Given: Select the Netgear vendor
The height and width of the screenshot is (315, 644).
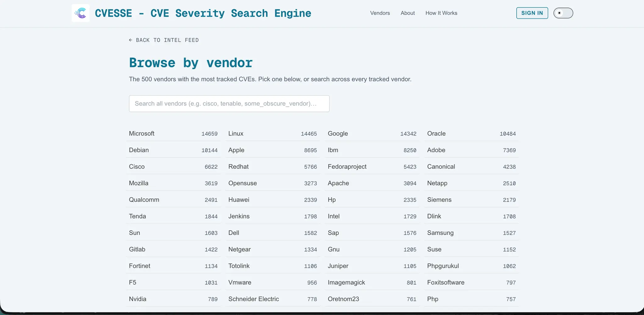Looking at the screenshot, I should (273, 249).
